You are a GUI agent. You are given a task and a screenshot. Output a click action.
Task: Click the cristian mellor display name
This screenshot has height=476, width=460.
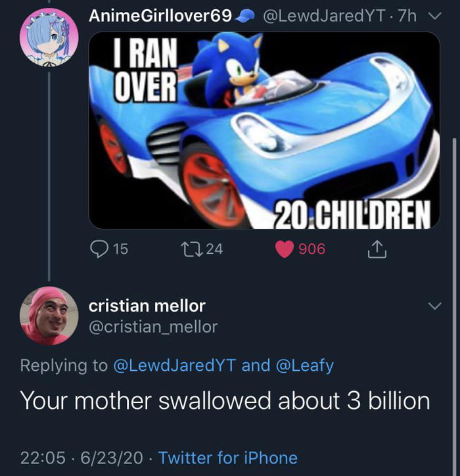[147, 306]
